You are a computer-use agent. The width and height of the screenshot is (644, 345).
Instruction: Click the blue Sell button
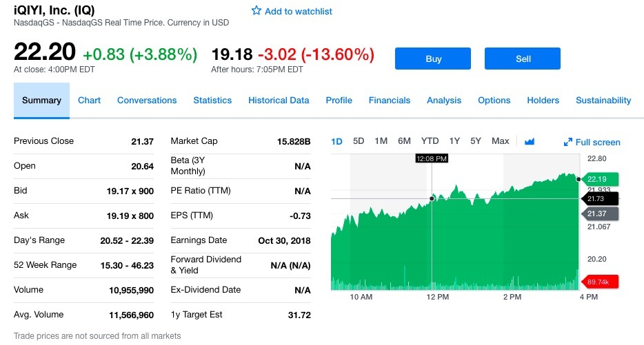(x=523, y=59)
